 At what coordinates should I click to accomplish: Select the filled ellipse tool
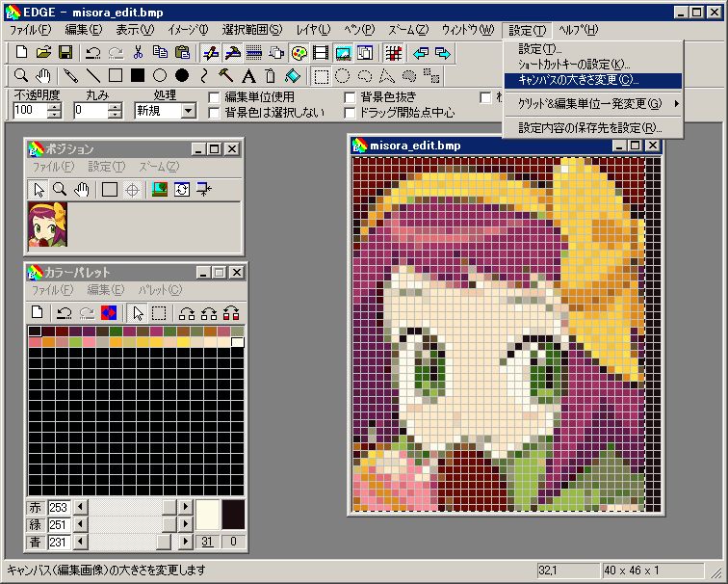[x=182, y=75]
